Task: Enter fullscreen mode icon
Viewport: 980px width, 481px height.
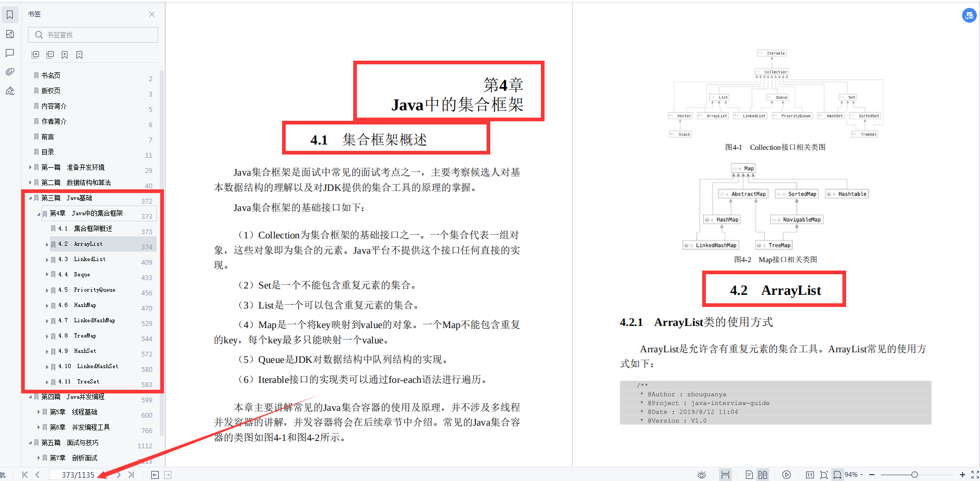Action: 975,475
